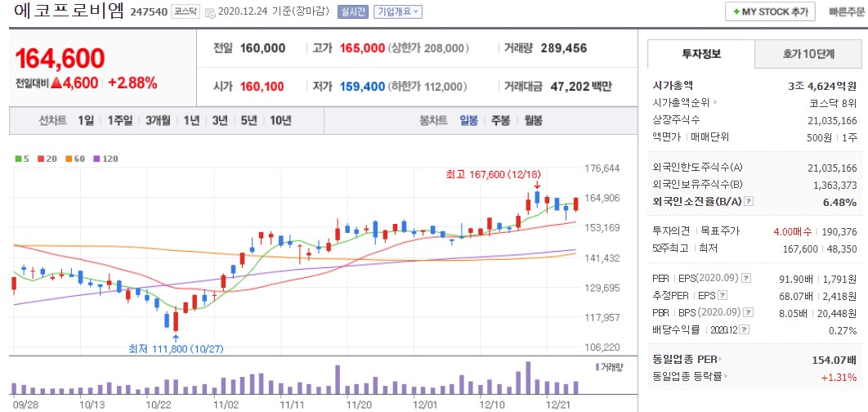This screenshot has height=412, width=868.
Task: Click the 거래대금 value 47,202 백만
Action: pyautogui.click(x=580, y=87)
